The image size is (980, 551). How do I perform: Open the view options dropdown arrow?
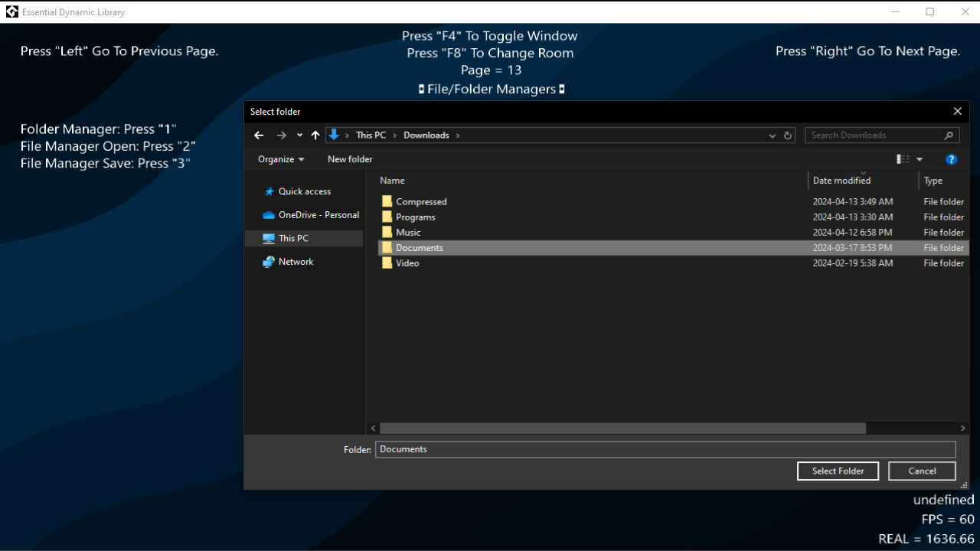point(918,158)
